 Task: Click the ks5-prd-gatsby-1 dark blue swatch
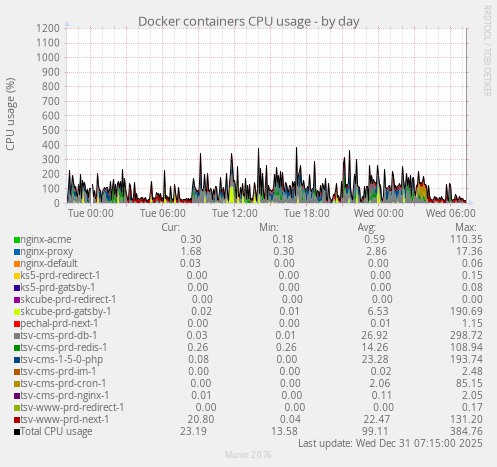(17, 288)
